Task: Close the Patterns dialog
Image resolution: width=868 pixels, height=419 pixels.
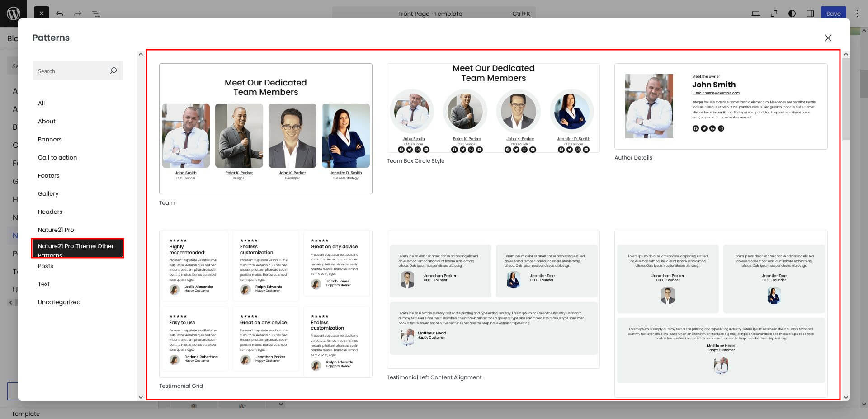Action: (x=828, y=38)
